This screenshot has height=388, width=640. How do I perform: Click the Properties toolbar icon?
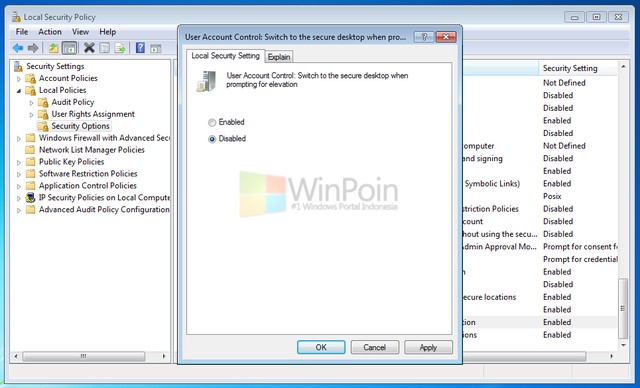click(104, 48)
